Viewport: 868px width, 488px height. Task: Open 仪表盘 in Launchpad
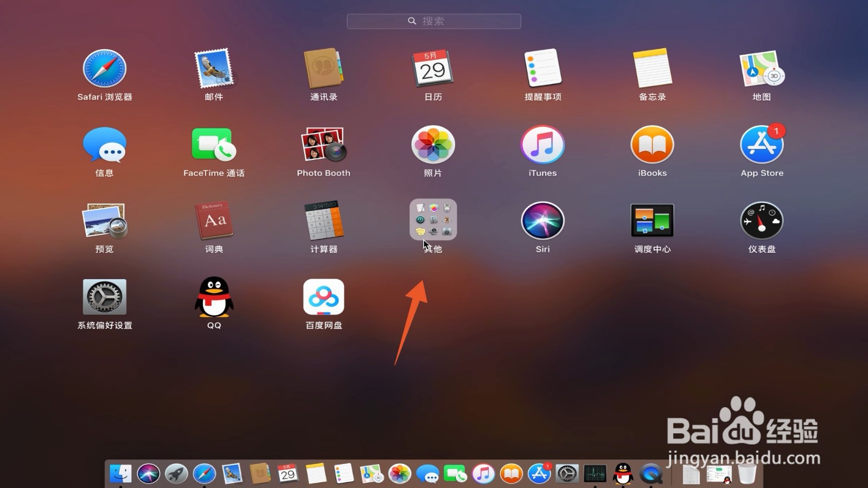(x=762, y=221)
